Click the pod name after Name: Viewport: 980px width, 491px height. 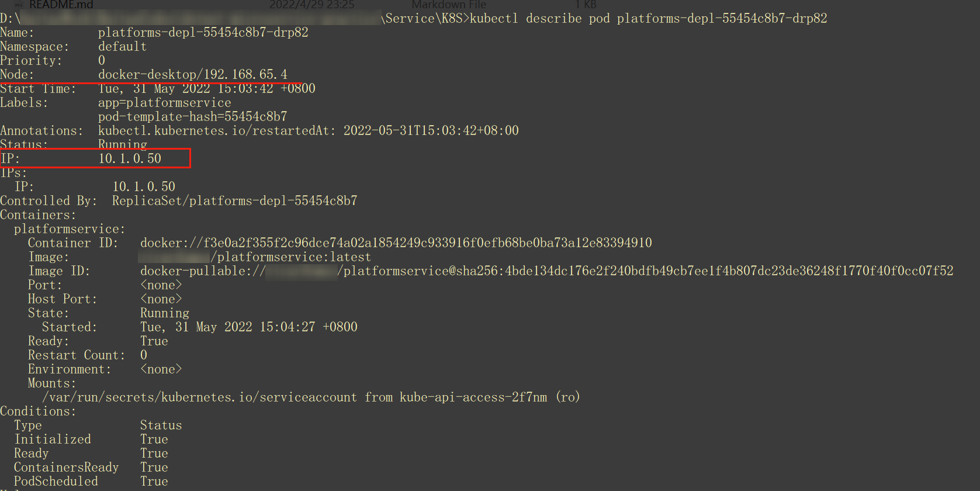203,33
